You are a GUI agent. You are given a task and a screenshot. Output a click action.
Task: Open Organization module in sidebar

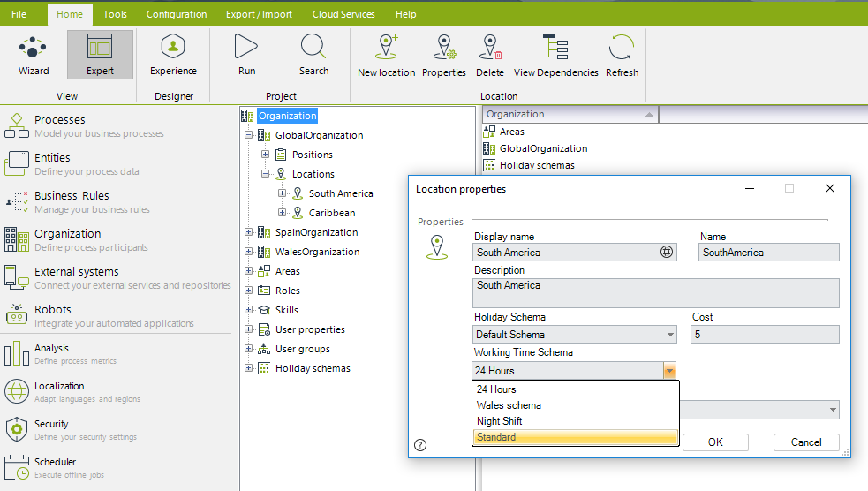click(78, 239)
